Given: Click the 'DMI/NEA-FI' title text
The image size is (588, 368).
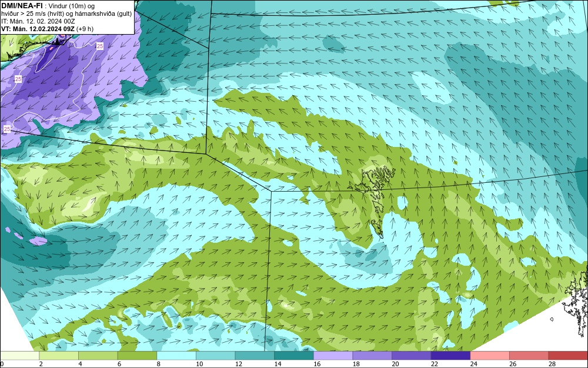Looking at the screenshot, I should click(x=22, y=6).
